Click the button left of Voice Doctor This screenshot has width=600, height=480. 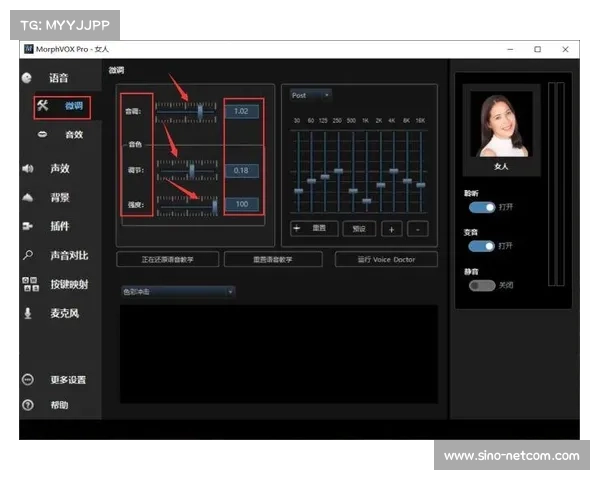[x=273, y=260]
